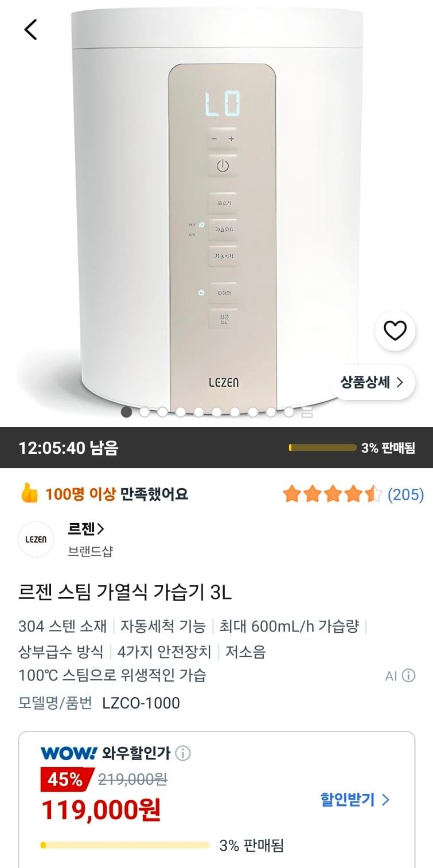The image size is (433, 868).
Task: Tap the AI info circle icon
Action: pos(408,675)
